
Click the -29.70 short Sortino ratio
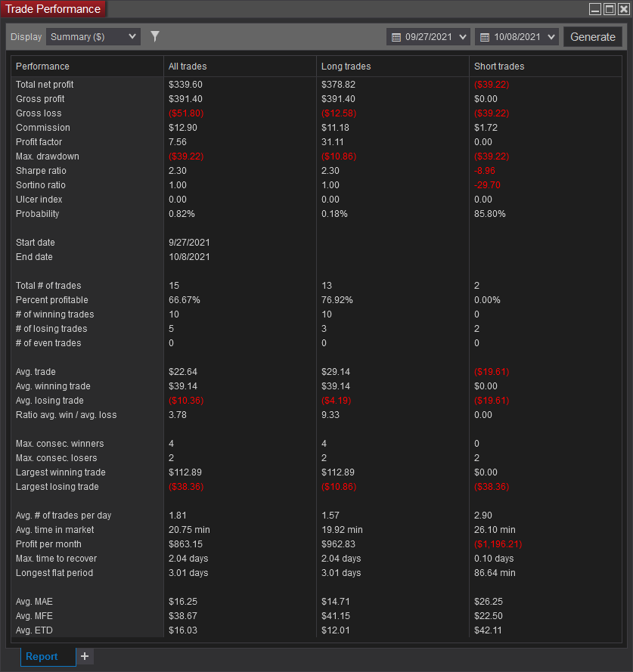(487, 185)
